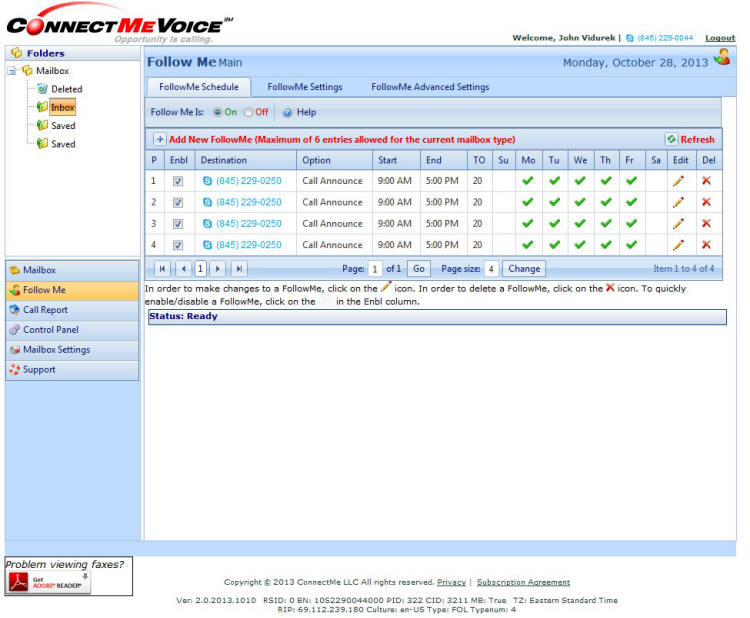Click the (845) 229-0044 phone link in the header

tap(665, 38)
